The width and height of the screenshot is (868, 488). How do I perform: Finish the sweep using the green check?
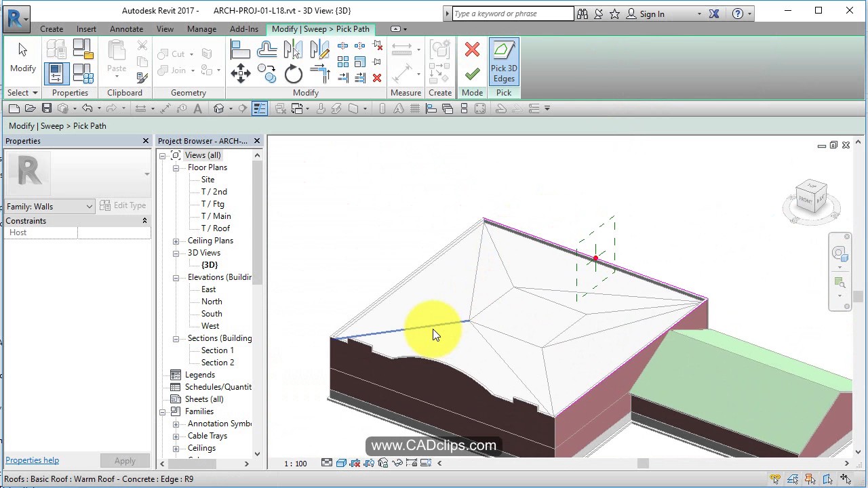[x=473, y=73]
